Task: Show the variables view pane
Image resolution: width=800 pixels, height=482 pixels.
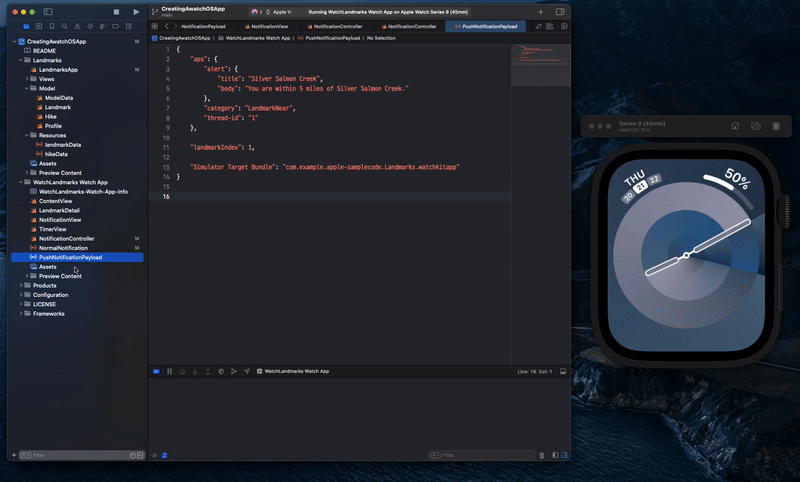Action: point(555,455)
